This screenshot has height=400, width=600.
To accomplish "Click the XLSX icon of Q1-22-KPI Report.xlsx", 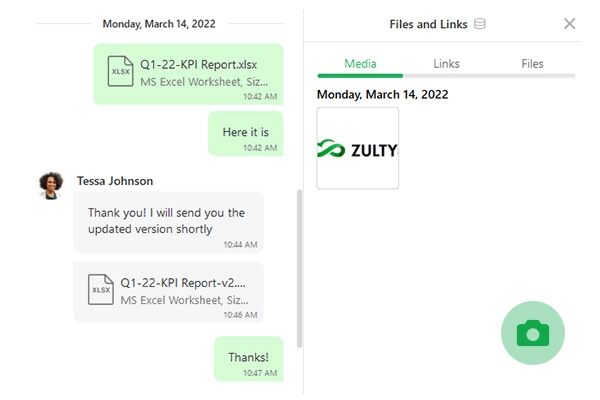I will coord(120,71).
